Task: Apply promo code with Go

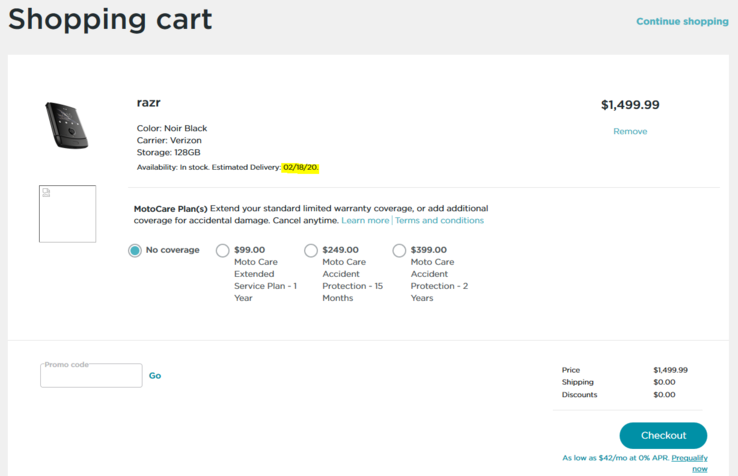Action: tap(155, 376)
